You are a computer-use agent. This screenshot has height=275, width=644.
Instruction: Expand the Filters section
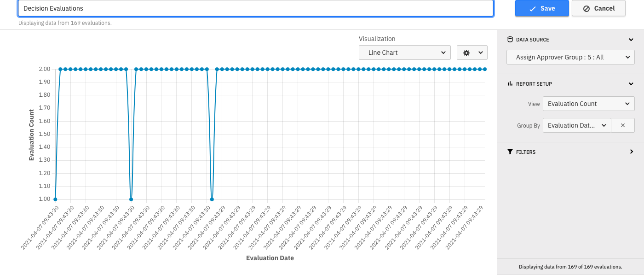point(631,152)
